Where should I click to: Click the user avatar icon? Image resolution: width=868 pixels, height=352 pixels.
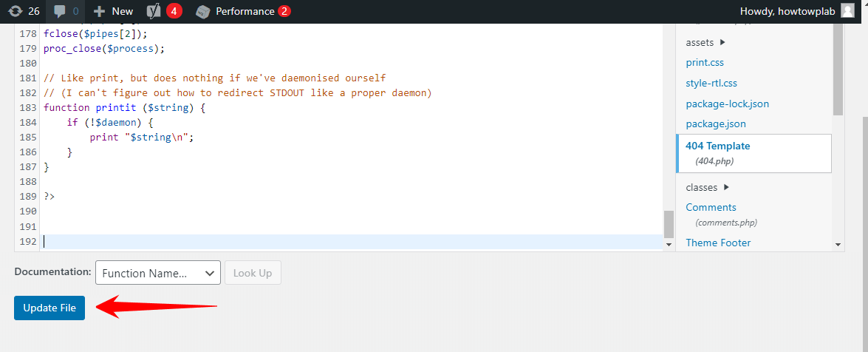click(848, 11)
